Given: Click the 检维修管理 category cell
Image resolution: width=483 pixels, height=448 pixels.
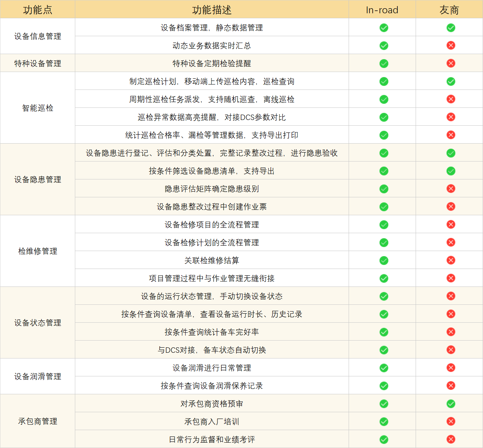Looking at the screenshot, I should click(38, 251).
